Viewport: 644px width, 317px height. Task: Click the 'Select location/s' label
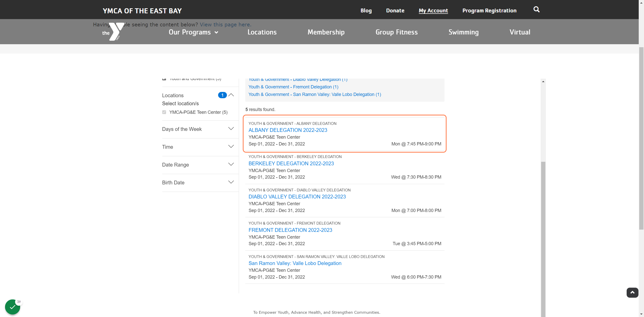click(x=180, y=103)
